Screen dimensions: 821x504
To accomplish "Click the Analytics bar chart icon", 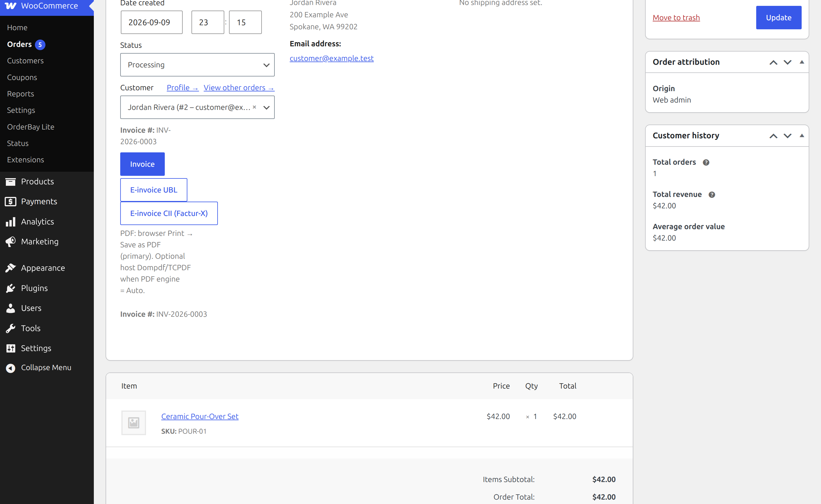I will 11,222.
